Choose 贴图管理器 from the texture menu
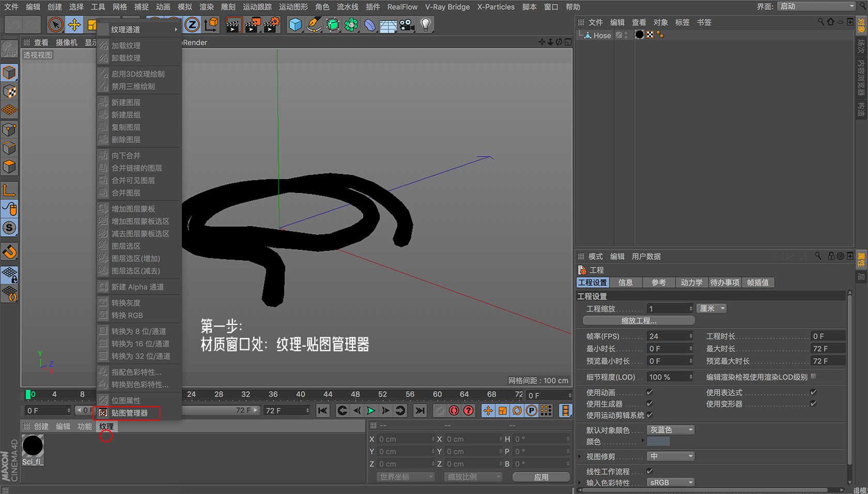Image resolution: width=868 pixels, height=494 pixels. click(129, 413)
